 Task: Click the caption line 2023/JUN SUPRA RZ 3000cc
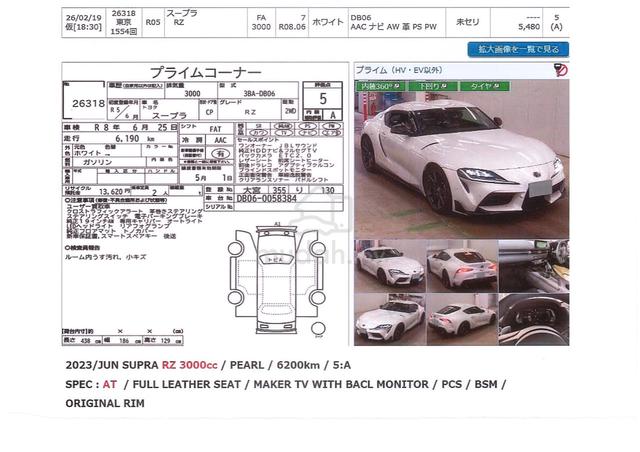coord(142,365)
